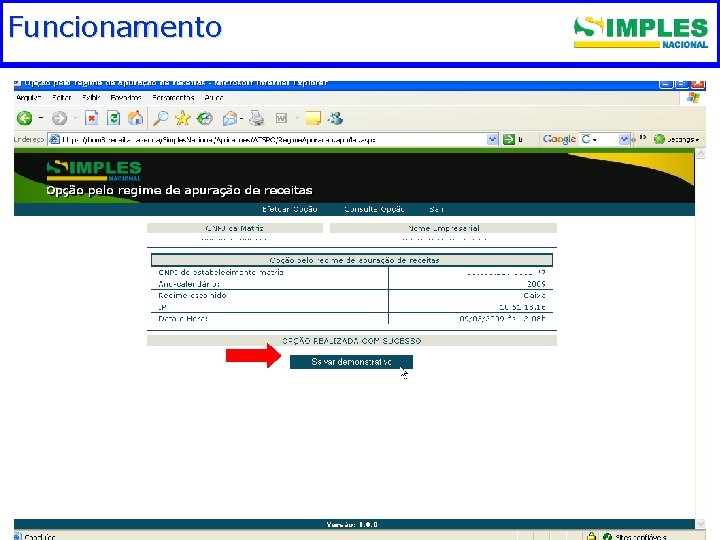Click 'Nome Empresarial' header
This screenshot has height=540, width=720.
[x=444, y=228]
